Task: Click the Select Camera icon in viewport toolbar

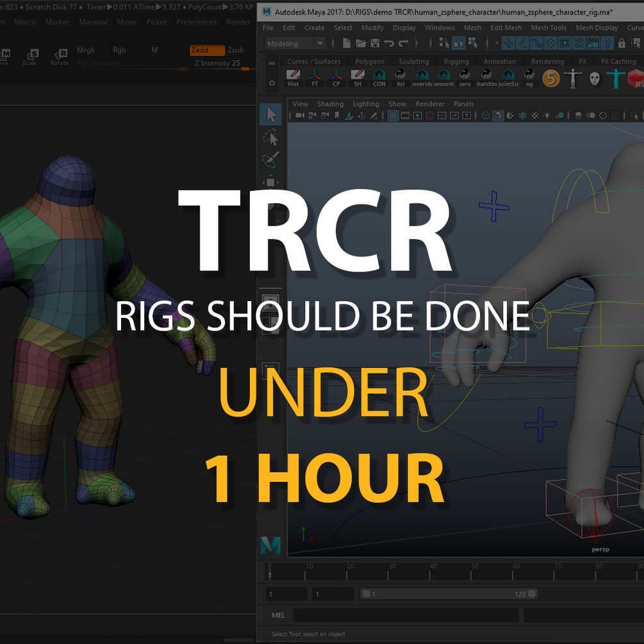Action: [x=300, y=116]
